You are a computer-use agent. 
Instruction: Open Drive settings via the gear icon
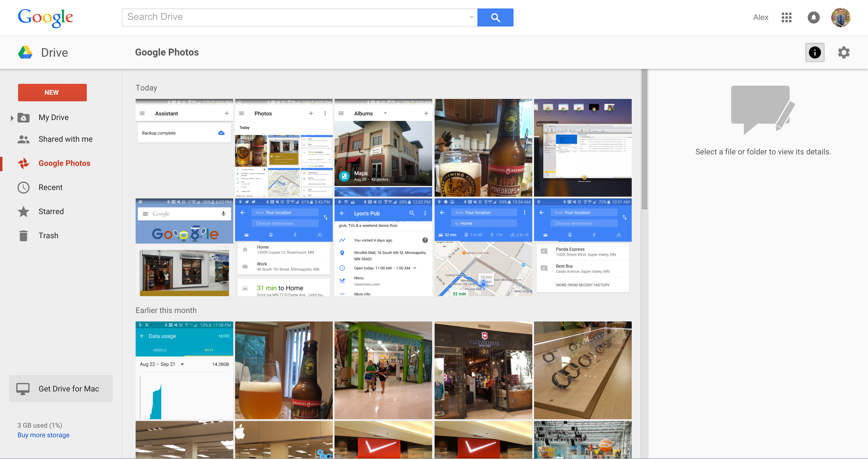click(843, 52)
